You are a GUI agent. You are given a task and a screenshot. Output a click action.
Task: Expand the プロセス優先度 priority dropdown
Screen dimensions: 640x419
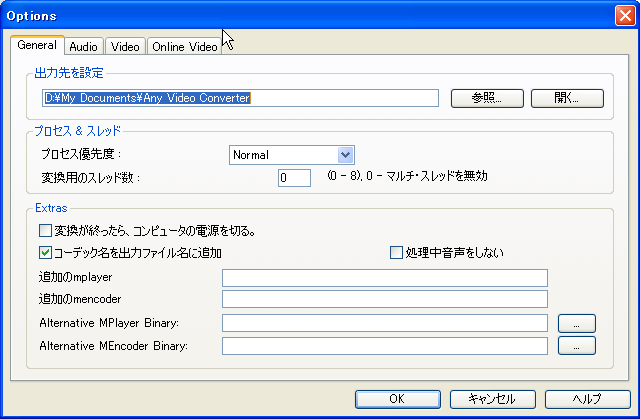pos(346,155)
